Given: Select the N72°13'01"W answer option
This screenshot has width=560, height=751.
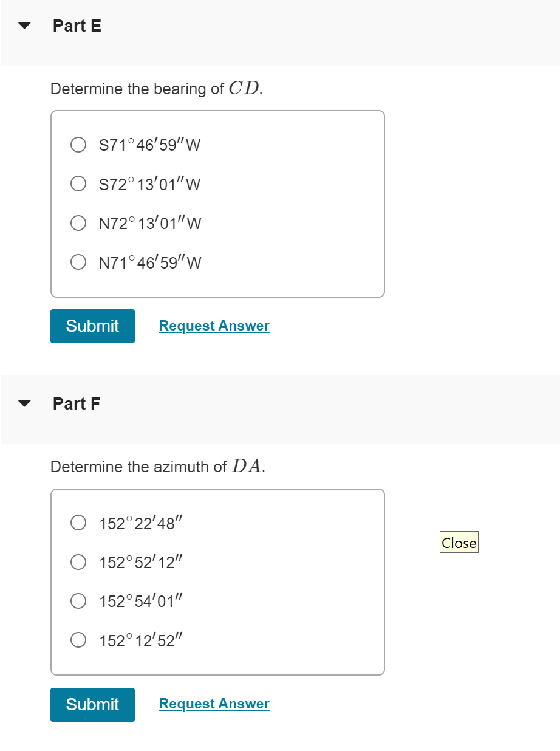Looking at the screenshot, I should coord(78,223).
